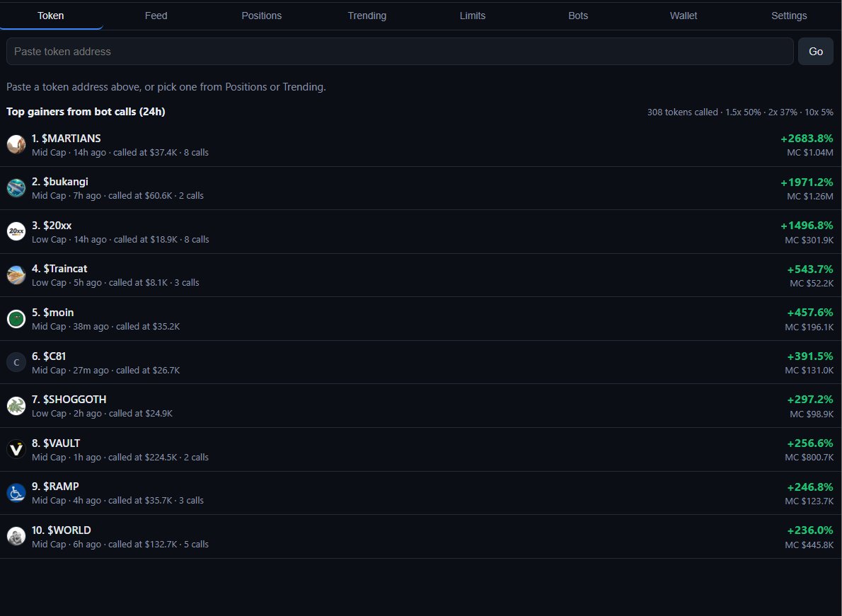Image resolution: width=842 pixels, height=616 pixels.
Task: Open the Bots tab
Action: 578,16
